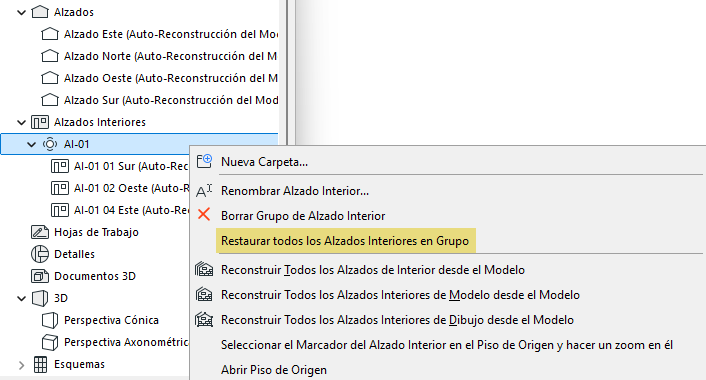Screen dimensions: 706x380
Task: Click the AI-01 group marker icon
Action: 50,144
